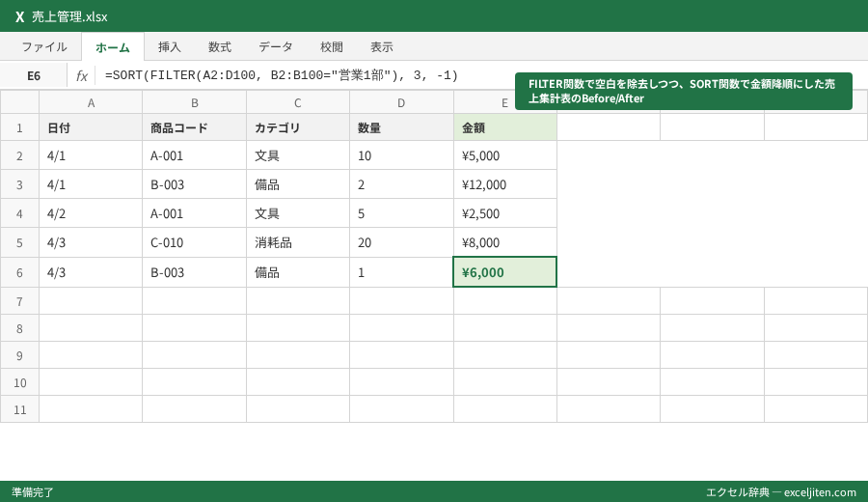
Task: Open the 表示 tab
Action: pos(382,47)
